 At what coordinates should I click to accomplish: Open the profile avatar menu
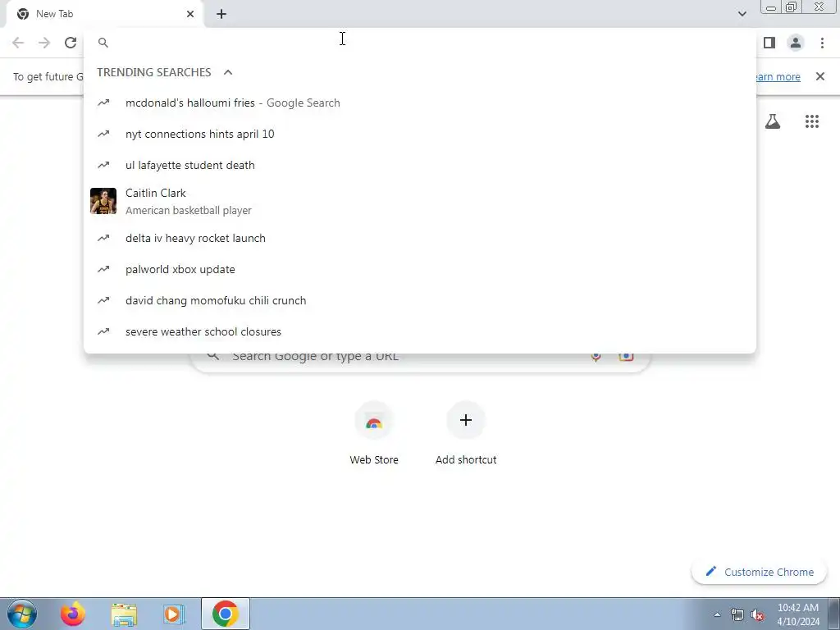[x=796, y=43]
